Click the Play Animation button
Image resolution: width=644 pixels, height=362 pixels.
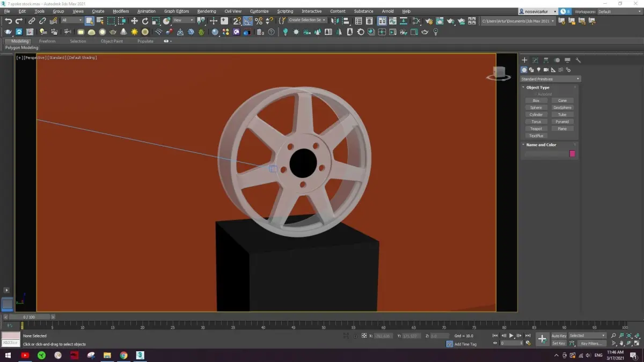[x=511, y=336]
